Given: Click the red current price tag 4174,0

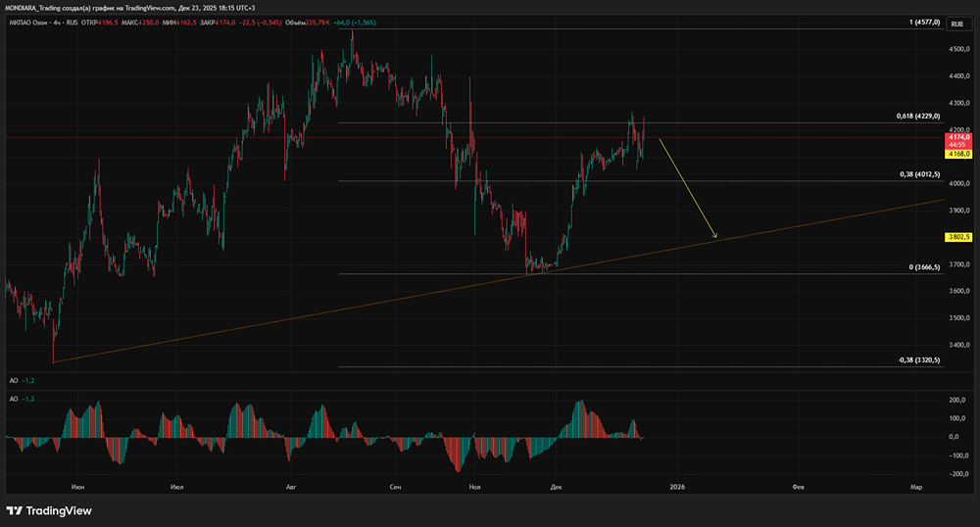Looking at the screenshot, I should [958, 140].
